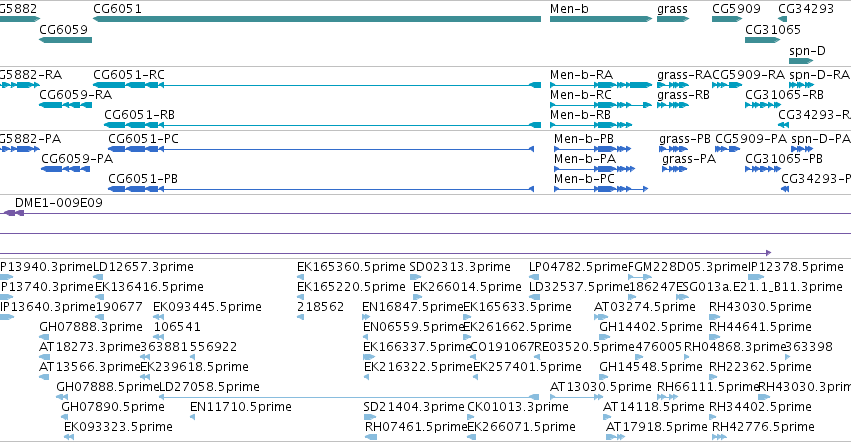Click the RH42776.5prime EST label
The image size is (851, 442).
pos(763,427)
